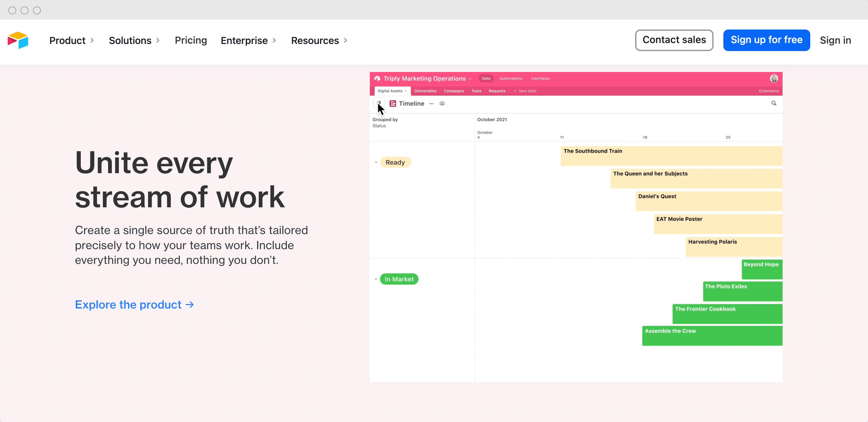Open the Digital Assets table dropdown
This screenshot has width=868, height=422.
392,91
